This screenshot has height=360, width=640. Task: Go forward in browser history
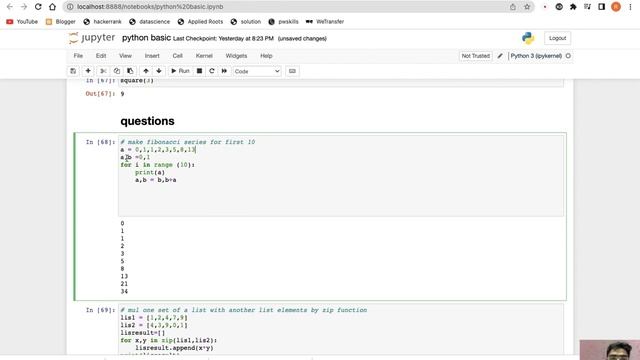pos(24,7)
